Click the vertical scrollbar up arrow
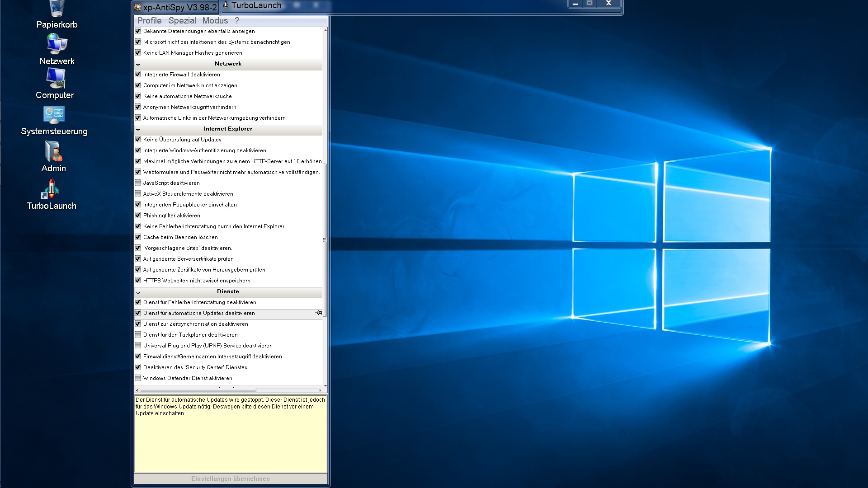The image size is (868, 488). (x=325, y=30)
